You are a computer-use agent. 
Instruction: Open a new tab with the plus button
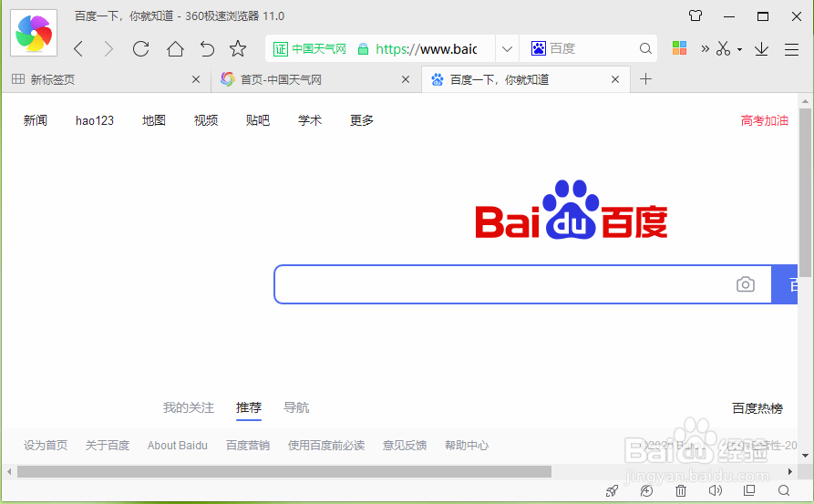[645, 79]
